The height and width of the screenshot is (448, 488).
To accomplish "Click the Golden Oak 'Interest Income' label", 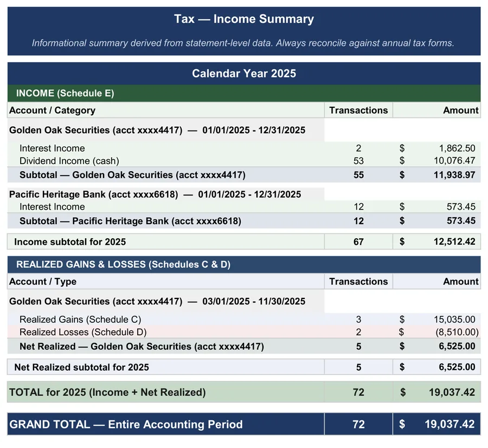I will pyautogui.click(x=52, y=148).
